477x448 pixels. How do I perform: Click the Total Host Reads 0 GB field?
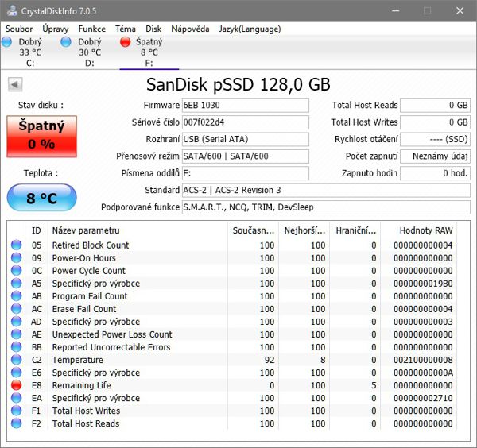click(435, 105)
